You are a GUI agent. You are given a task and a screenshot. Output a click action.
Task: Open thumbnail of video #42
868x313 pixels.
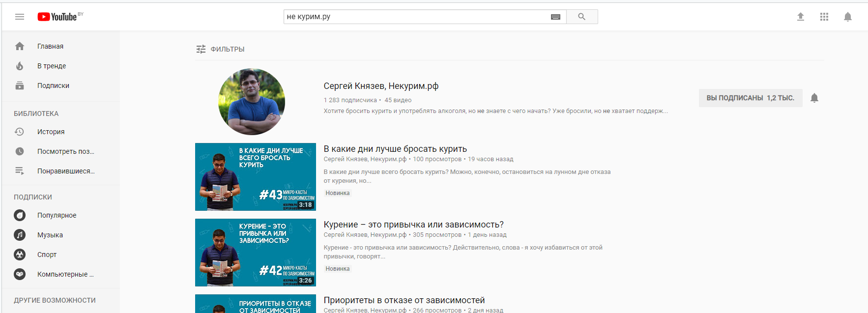tap(256, 253)
